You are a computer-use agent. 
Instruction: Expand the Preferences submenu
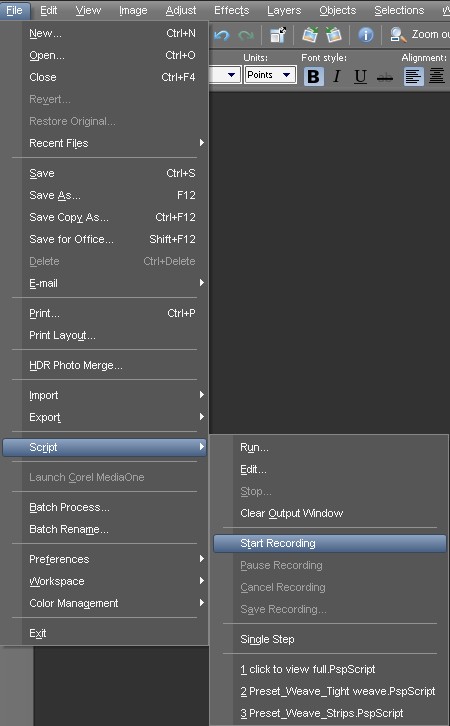pos(109,559)
